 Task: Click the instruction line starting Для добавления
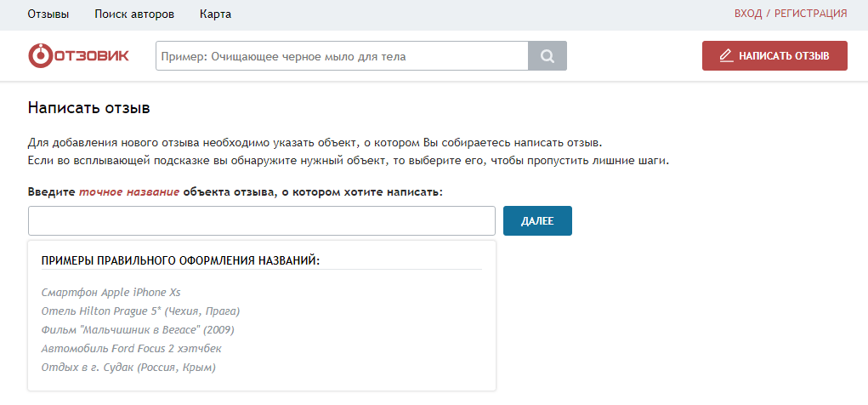point(315,141)
